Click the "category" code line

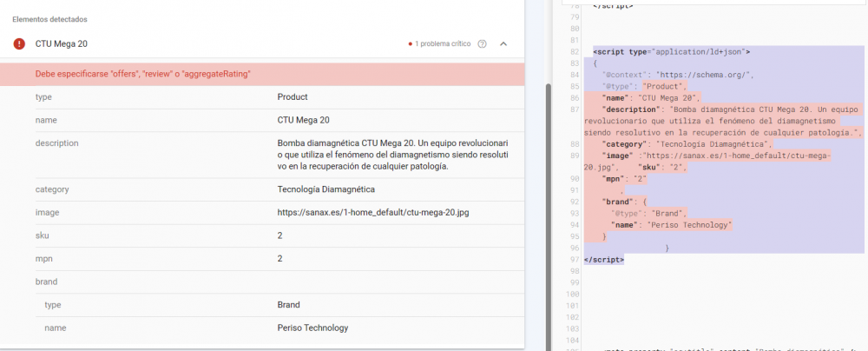[687, 144]
